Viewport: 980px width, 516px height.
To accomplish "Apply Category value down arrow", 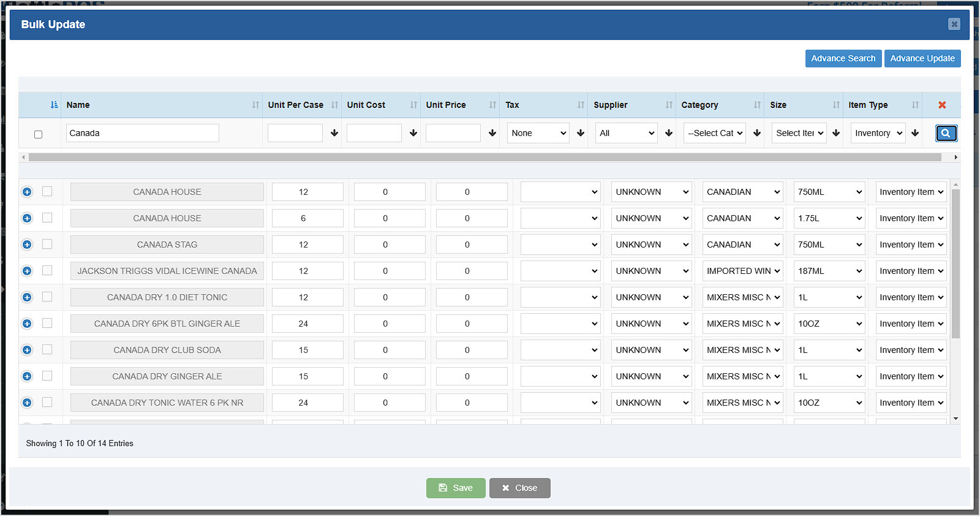I will [757, 133].
